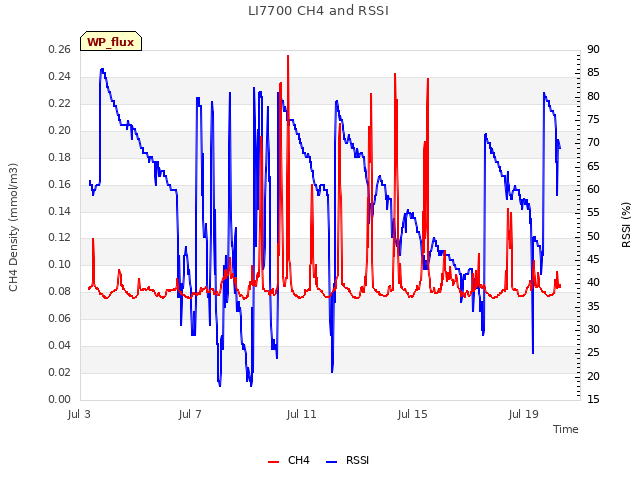Click the 40 RSSI axis tick label
The image size is (640, 480).
593,282
